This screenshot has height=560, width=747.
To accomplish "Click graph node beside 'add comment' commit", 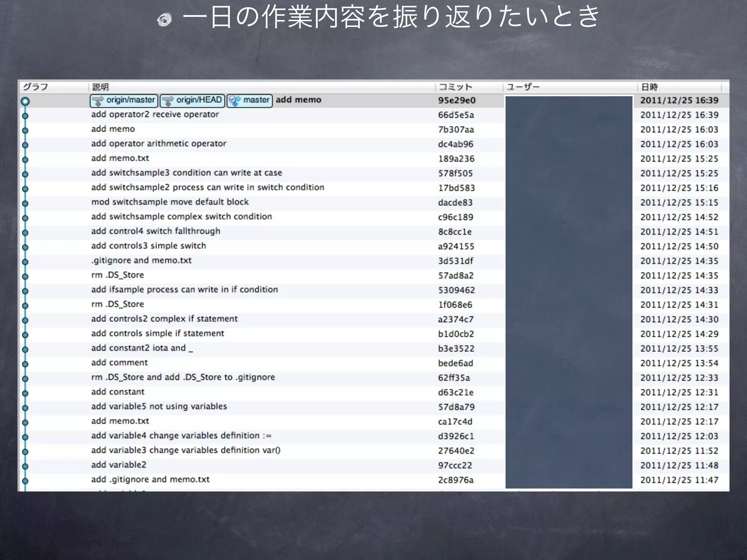I will [25, 364].
